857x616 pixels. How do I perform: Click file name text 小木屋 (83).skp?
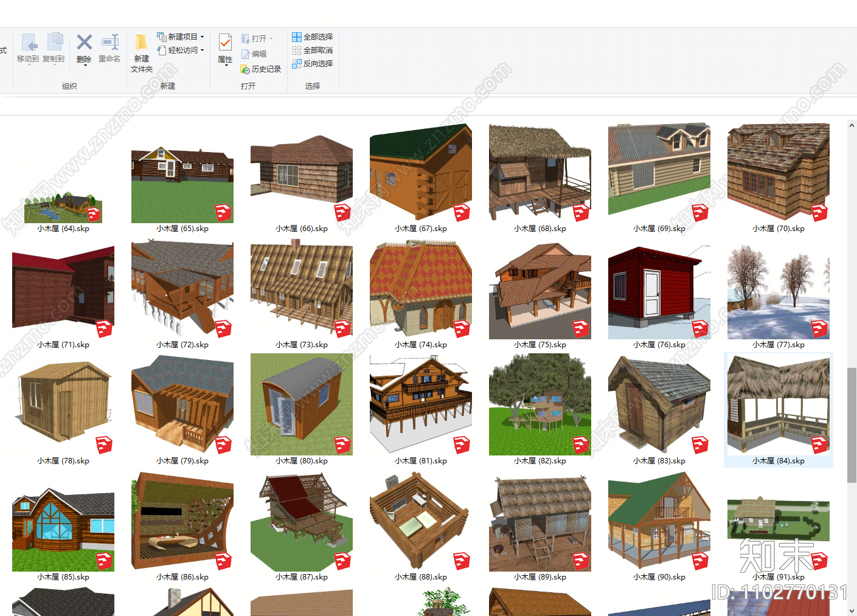pos(659,461)
